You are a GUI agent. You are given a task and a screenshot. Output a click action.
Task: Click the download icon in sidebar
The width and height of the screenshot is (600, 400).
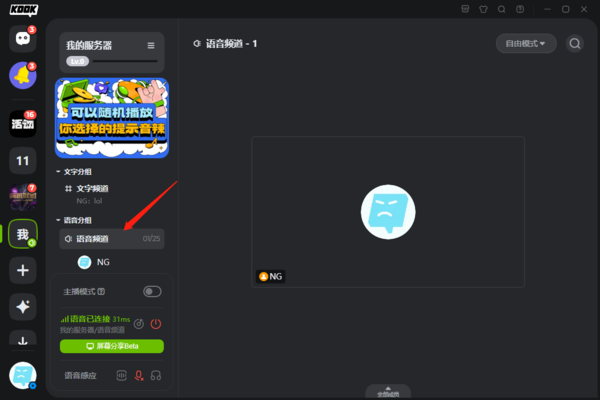coord(23,339)
